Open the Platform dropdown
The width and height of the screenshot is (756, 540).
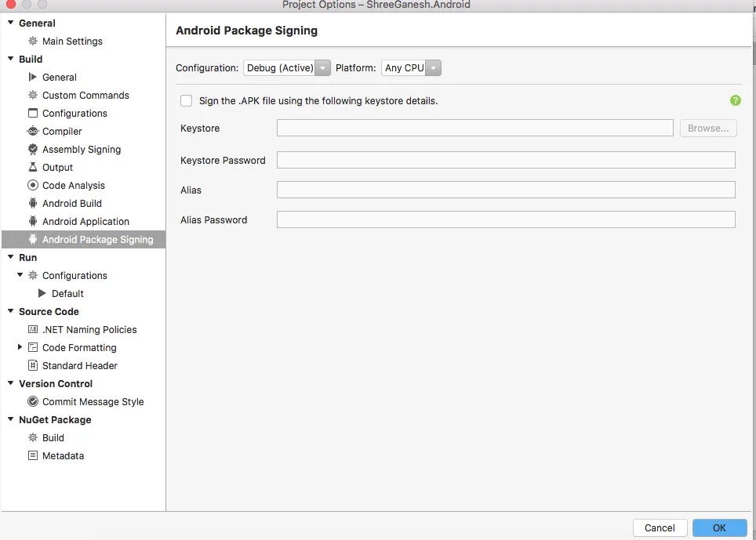click(411, 68)
